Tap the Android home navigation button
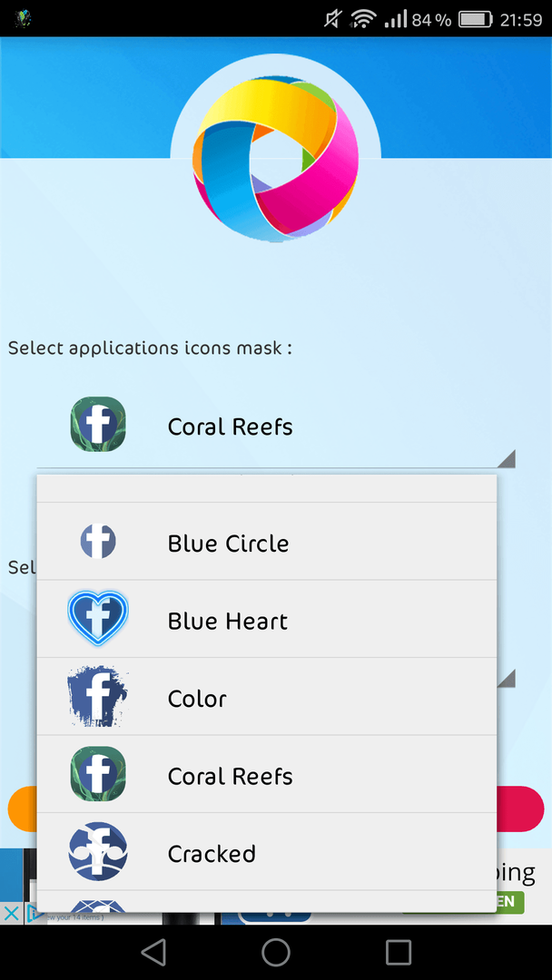 pyautogui.click(x=276, y=953)
